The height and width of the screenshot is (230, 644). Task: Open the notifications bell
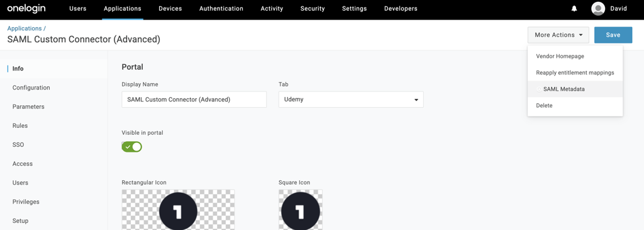coord(575,9)
